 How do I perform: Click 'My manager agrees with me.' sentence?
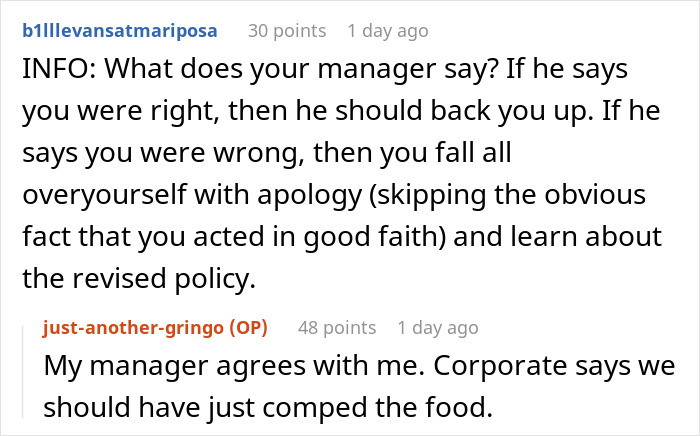pos(188,365)
